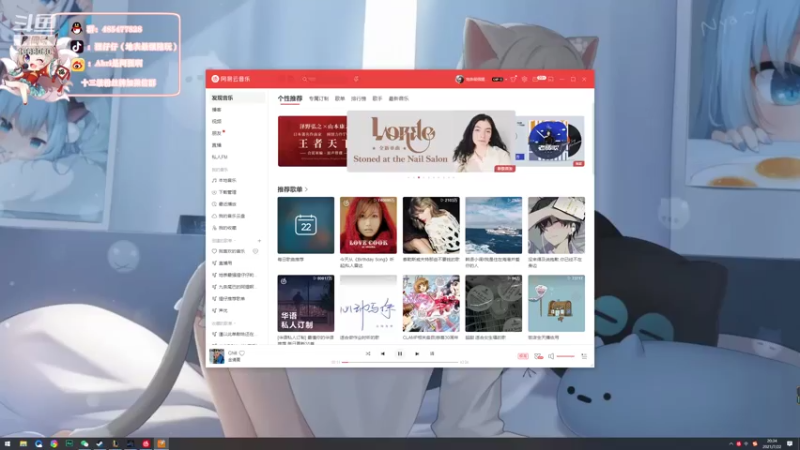Image resolution: width=800 pixels, height=450 pixels.
Task: Seek on the song progress bar
Action: point(400,362)
